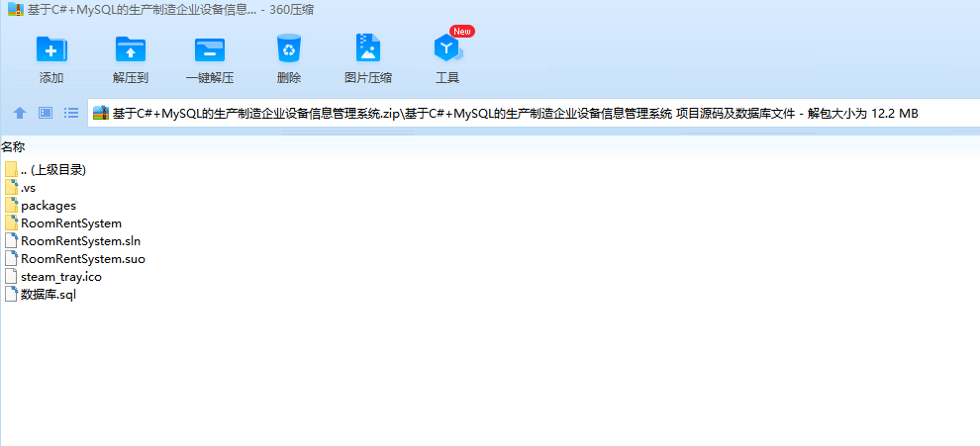Click the archive path address field
980x446 pixels.
[x=534, y=113]
